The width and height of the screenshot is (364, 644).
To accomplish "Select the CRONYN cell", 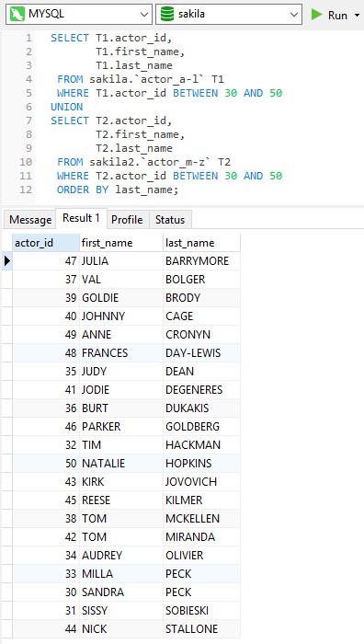I will click(201, 335).
